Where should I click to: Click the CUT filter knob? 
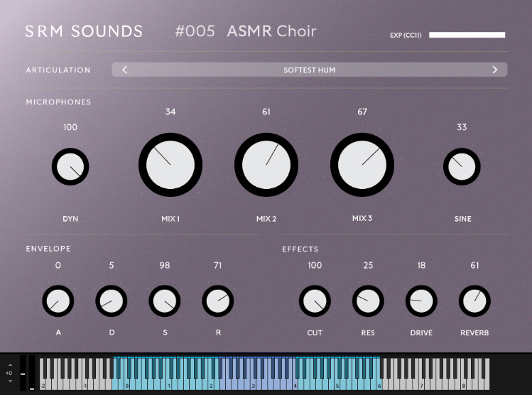(x=315, y=302)
